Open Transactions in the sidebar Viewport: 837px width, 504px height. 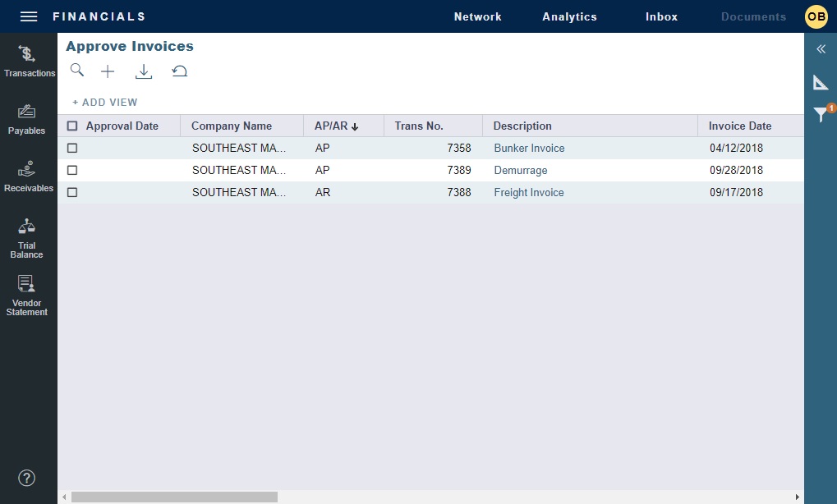(29, 62)
